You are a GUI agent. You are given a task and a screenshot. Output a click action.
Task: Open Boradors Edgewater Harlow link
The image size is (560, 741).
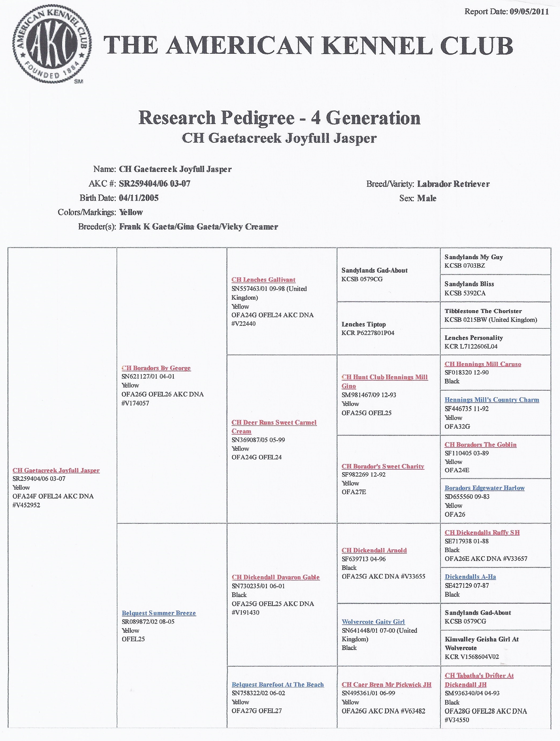pyautogui.click(x=484, y=488)
